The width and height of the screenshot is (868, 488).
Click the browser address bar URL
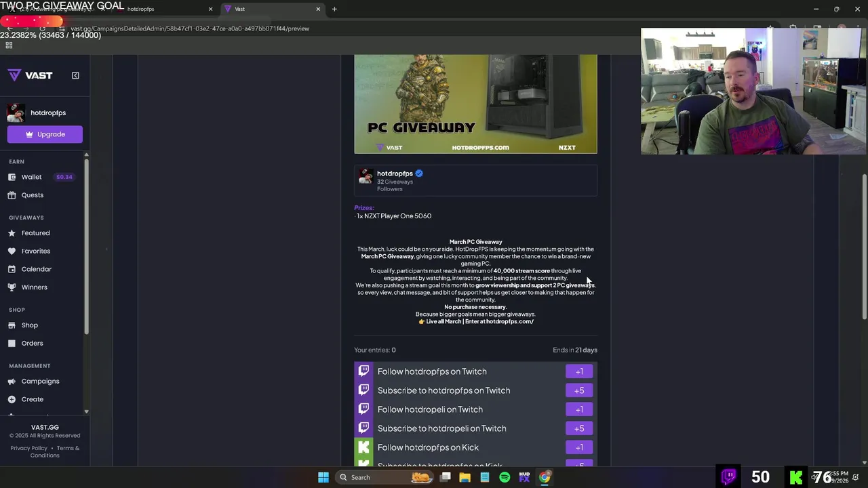coord(190,28)
